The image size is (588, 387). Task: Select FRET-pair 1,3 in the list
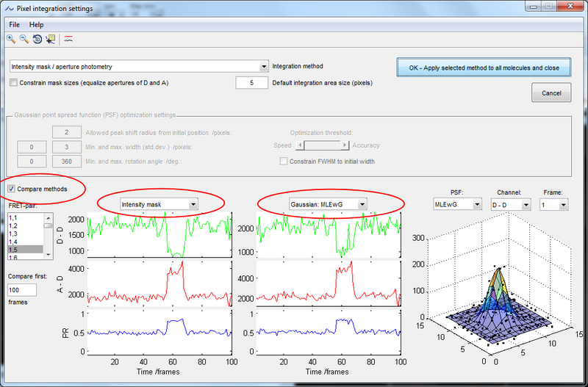point(12,234)
